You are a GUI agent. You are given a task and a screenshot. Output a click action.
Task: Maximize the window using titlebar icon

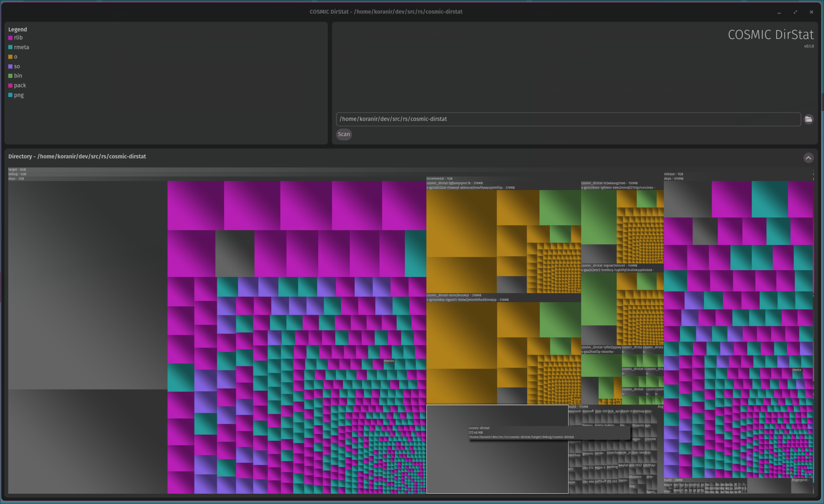795,12
